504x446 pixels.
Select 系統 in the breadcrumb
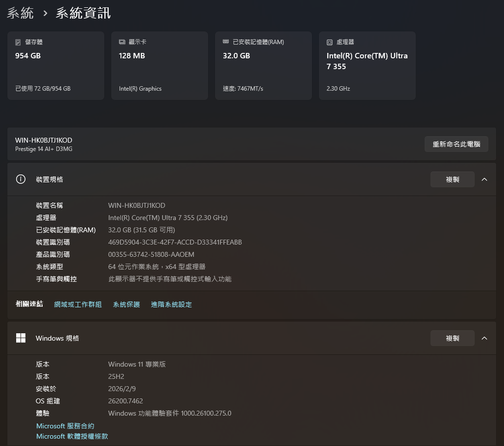pos(20,14)
